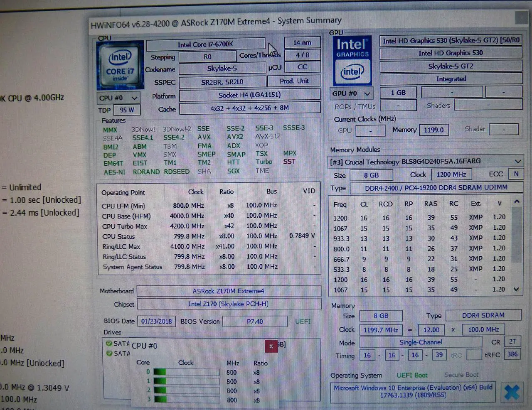Select the Intel Core i7-6700K name field
The width and height of the screenshot is (532, 410).
coord(205,44)
